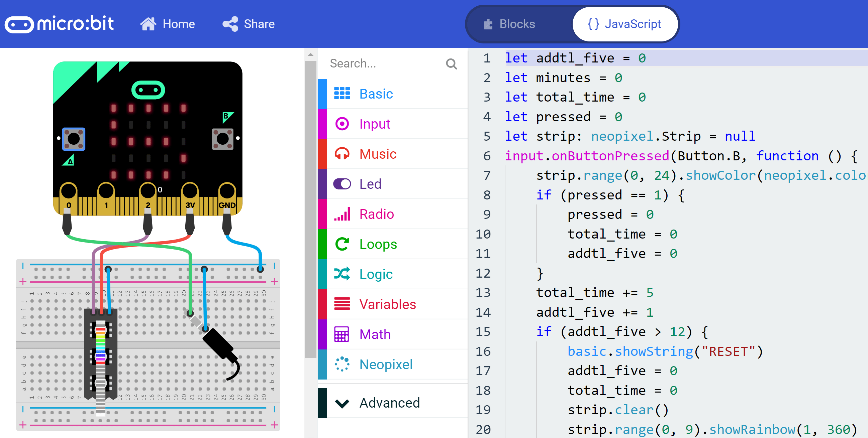Switch to JavaScript editor view
The height and width of the screenshot is (438, 868).
coord(622,24)
